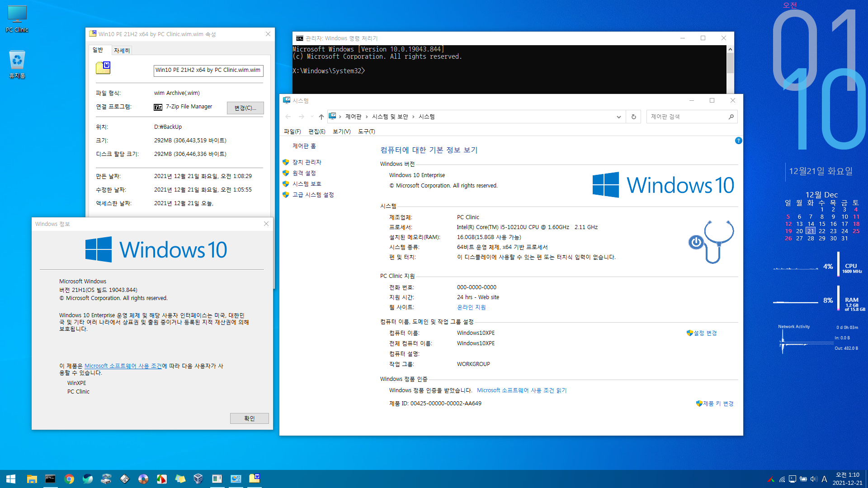
Task: Switch to the Windows info taskbar item
Action: pos(217,479)
